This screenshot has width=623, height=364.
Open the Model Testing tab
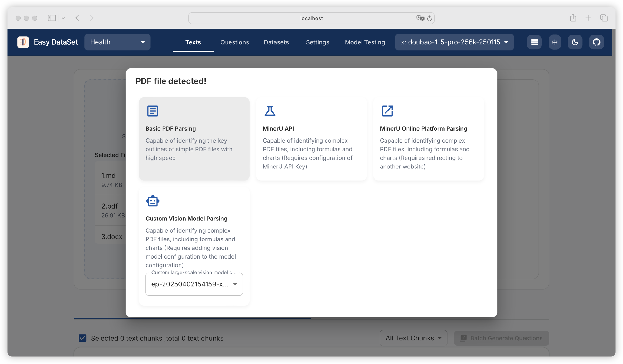tap(364, 42)
